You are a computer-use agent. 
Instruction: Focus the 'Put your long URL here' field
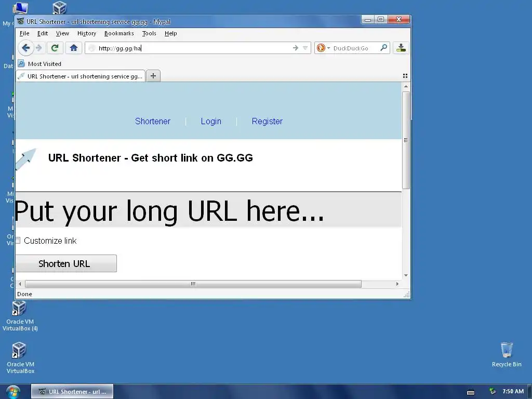tap(208, 210)
